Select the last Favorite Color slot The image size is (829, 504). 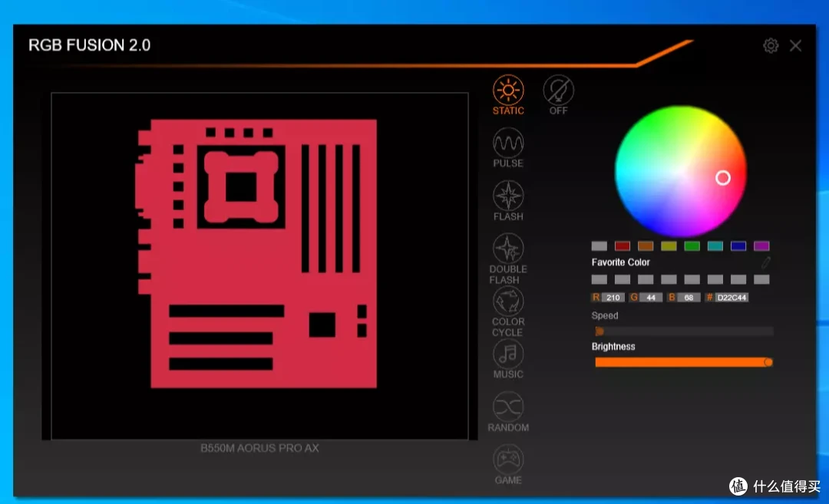click(x=761, y=279)
